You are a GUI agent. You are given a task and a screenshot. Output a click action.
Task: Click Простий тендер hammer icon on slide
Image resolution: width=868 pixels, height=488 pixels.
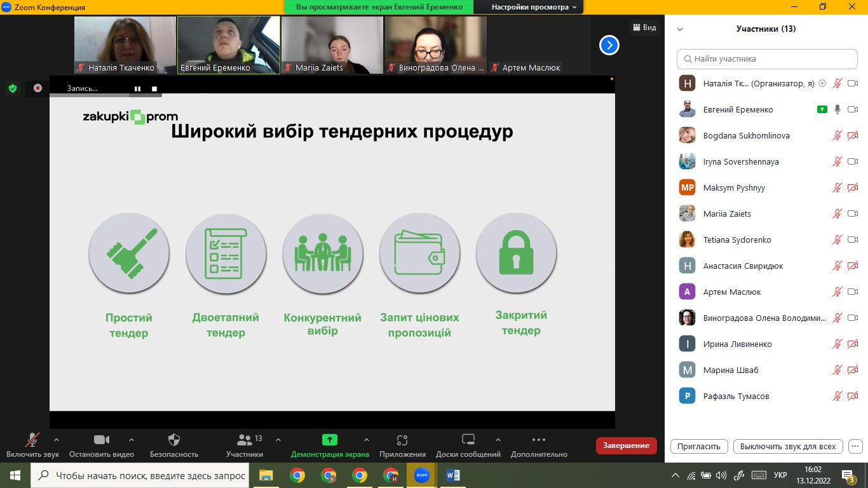129,253
